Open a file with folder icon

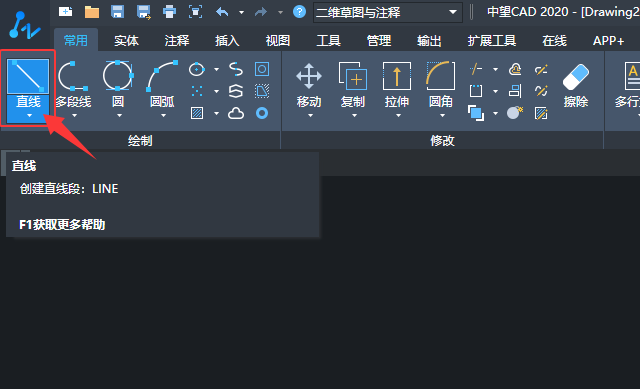point(92,12)
